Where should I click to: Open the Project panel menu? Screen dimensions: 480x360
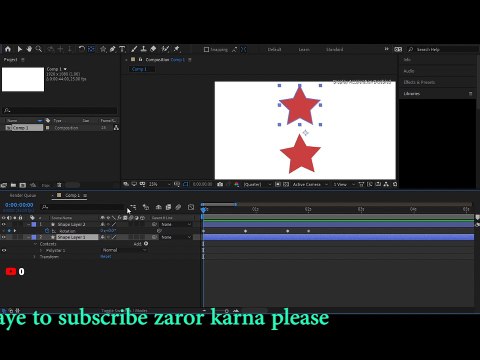(23, 60)
